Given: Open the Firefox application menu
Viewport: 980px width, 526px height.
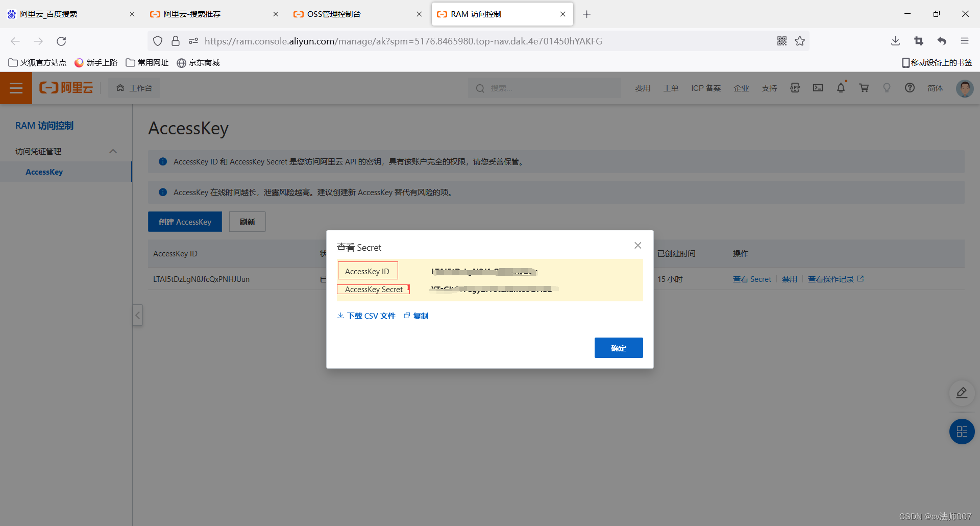Looking at the screenshot, I should (965, 41).
